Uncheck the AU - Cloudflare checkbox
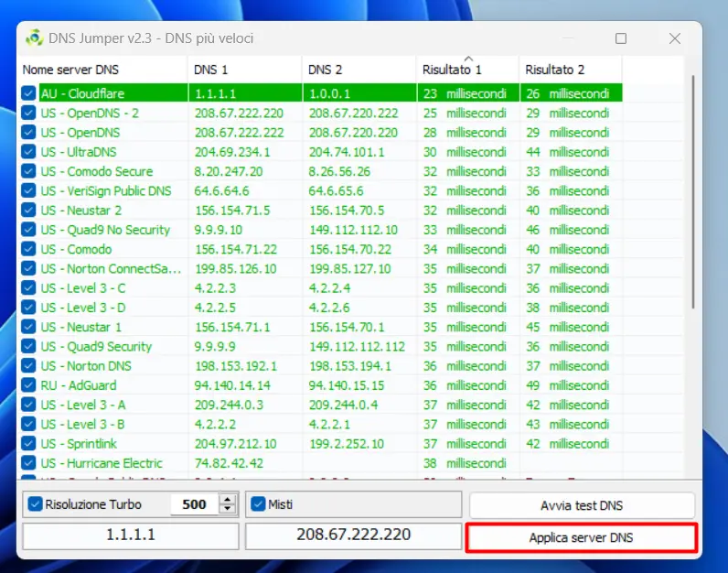The image size is (728, 573). [28, 93]
